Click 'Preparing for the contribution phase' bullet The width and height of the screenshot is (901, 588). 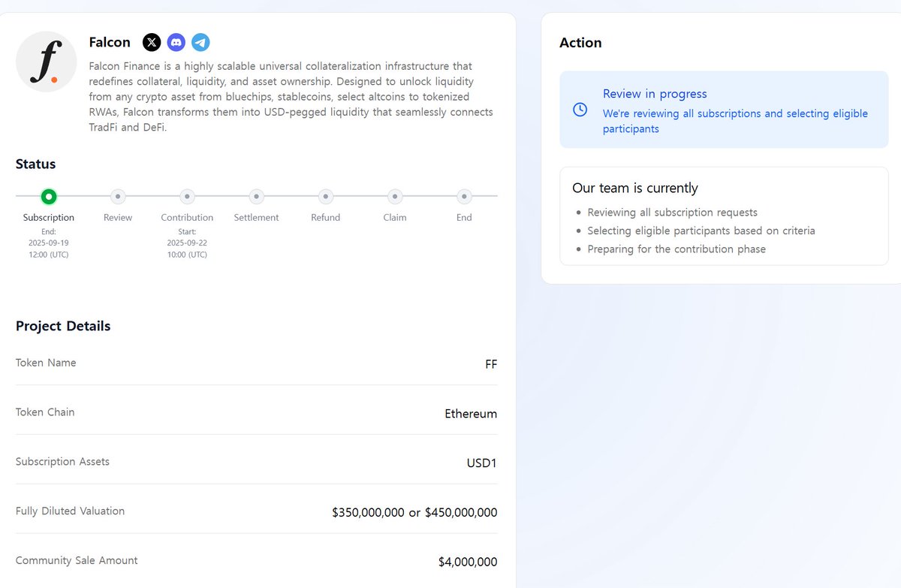pos(677,249)
